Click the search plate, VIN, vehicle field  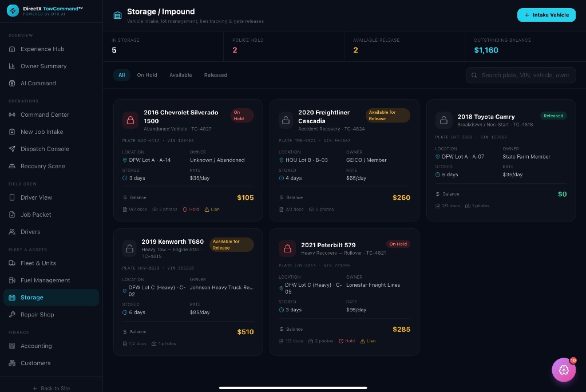[521, 75]
